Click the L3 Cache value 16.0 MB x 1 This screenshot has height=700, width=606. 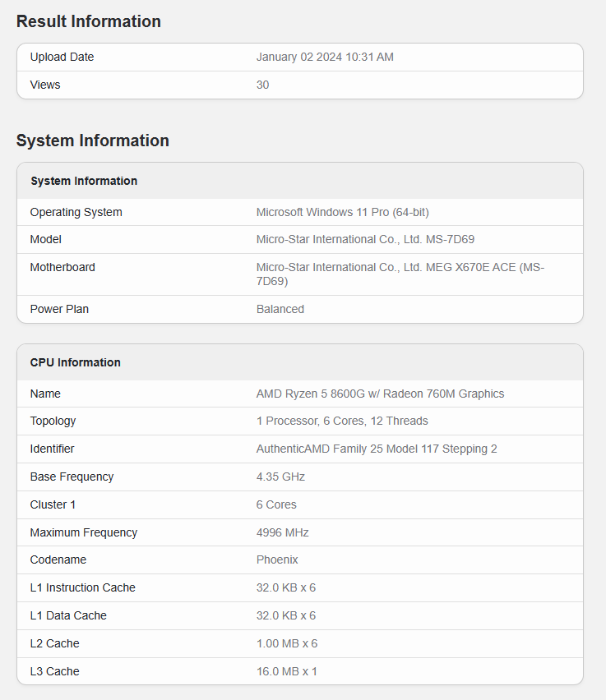tap(287, 672)
